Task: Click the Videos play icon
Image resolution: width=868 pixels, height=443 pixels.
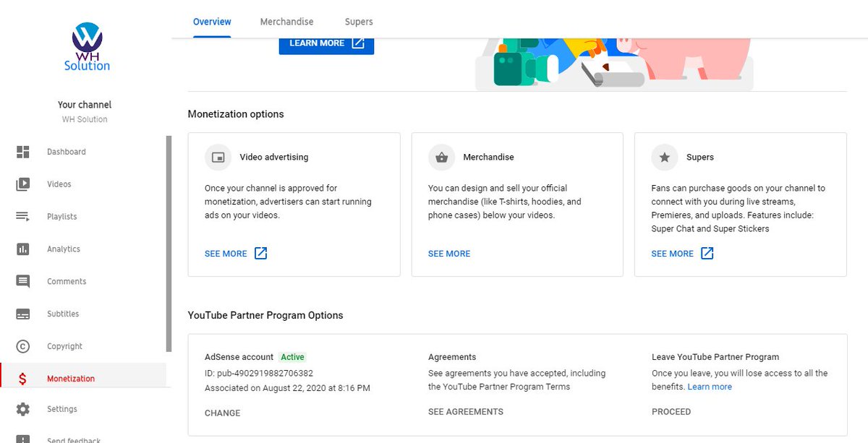Action: pos(23,184)
